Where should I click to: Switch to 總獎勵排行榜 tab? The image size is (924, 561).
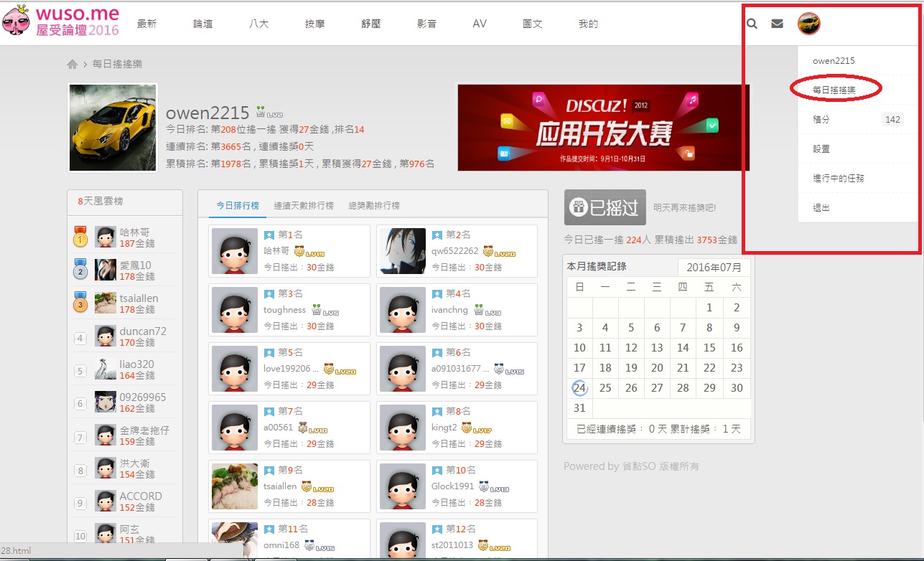pos(374,206)
